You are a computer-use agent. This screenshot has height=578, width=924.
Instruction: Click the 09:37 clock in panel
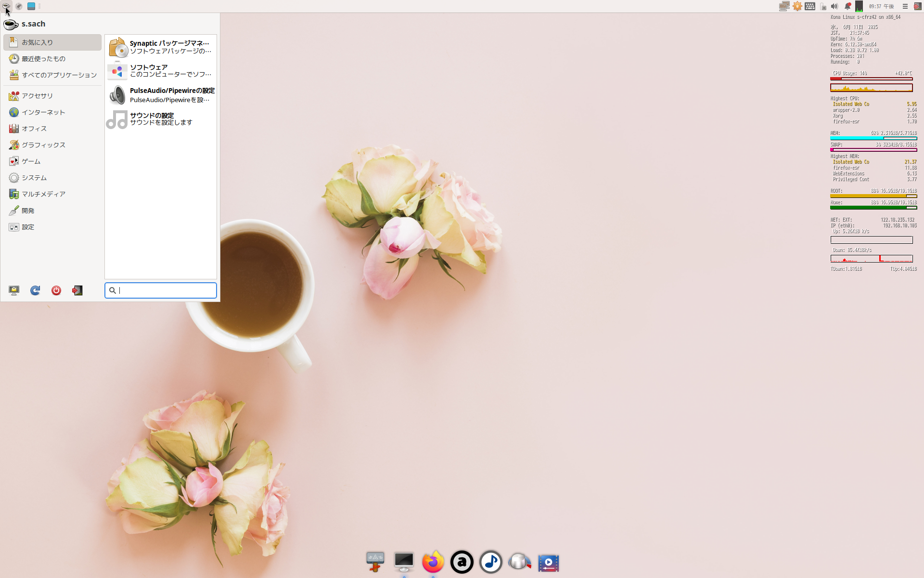(881, 6)
